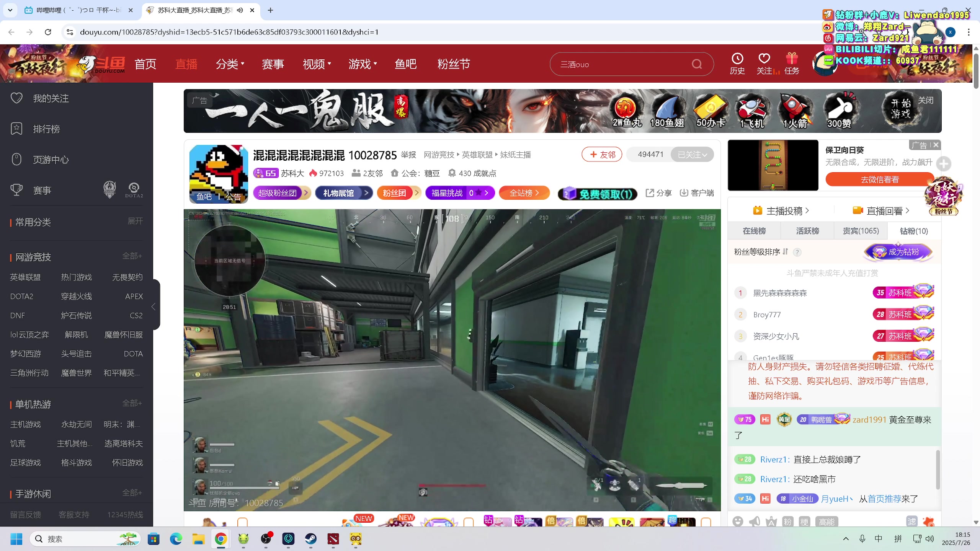Click the taskbar microphone icon
980x551 pixels.
click(x=862, y=539)
